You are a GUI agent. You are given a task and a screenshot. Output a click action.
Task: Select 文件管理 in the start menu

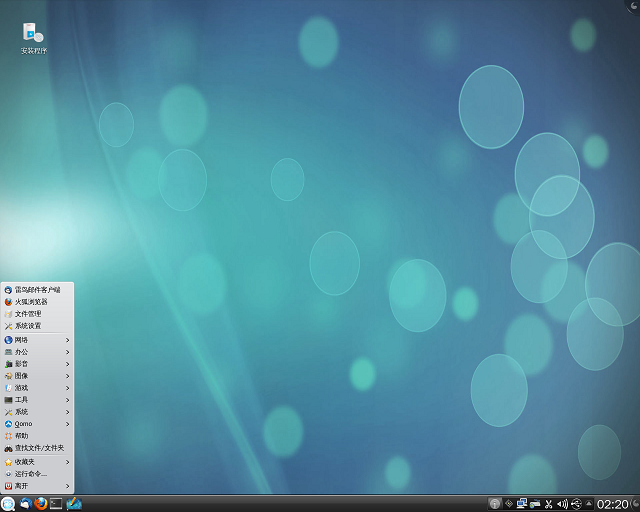tap(37, 314)
